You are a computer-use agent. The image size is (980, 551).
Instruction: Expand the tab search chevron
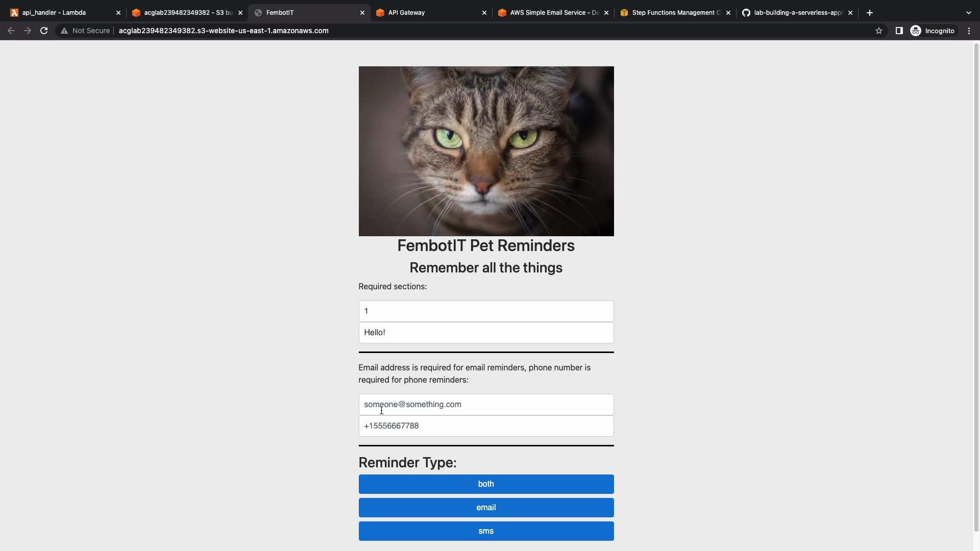(x=968, y=13)
